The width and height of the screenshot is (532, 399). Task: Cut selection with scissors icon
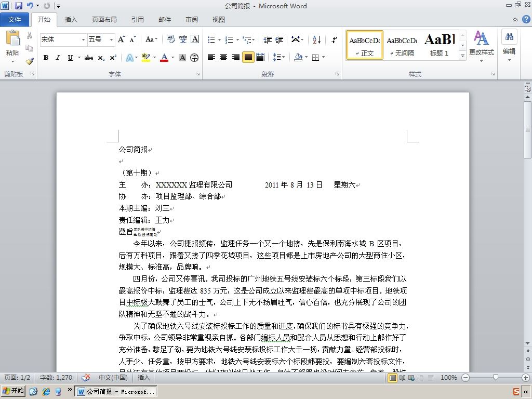[x=30, y=35]
